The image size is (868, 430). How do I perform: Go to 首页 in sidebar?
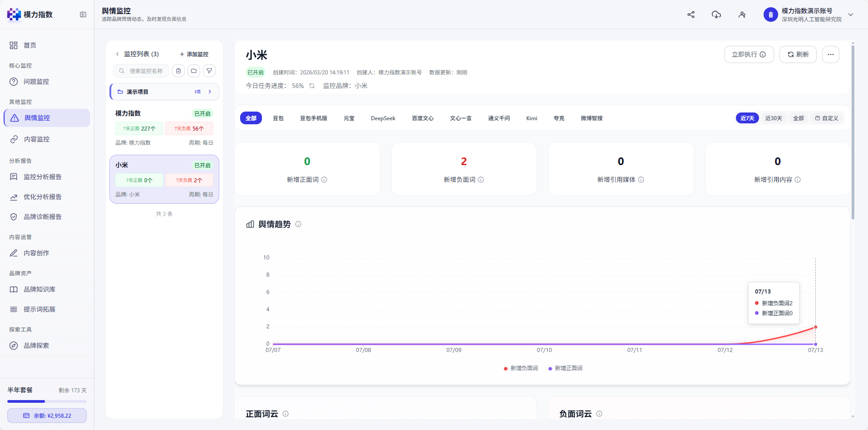[x=47, y=45]
